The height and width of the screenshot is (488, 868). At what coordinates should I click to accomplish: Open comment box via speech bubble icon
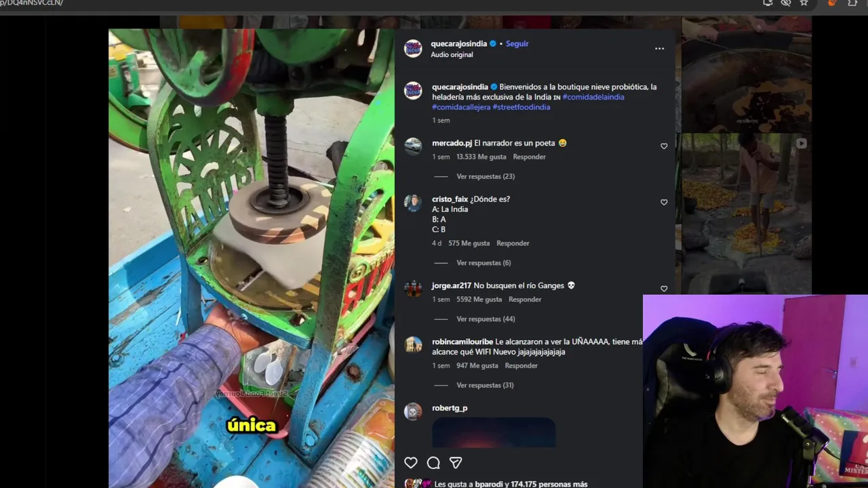coord(433,463)
